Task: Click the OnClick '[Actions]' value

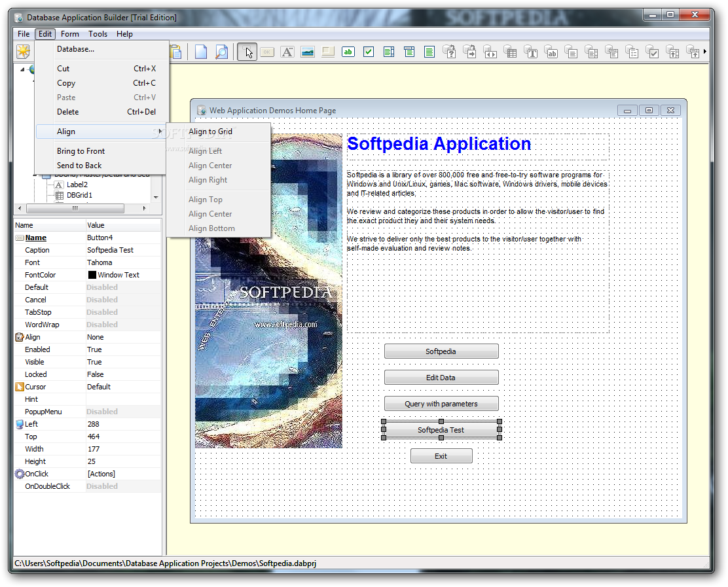Action: [123, 474]
